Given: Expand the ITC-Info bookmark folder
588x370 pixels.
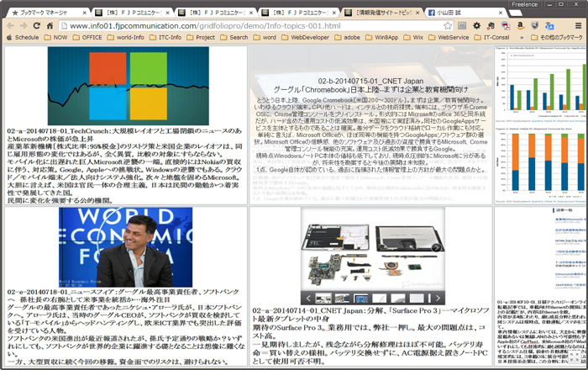Looking at the screenshot, I should click(165, 37).
